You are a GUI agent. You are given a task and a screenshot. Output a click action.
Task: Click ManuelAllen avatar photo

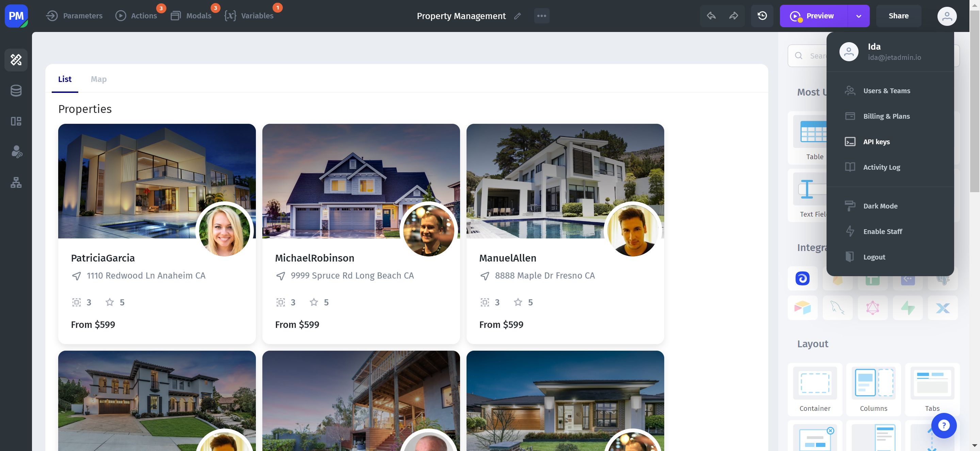pos(633,231)
